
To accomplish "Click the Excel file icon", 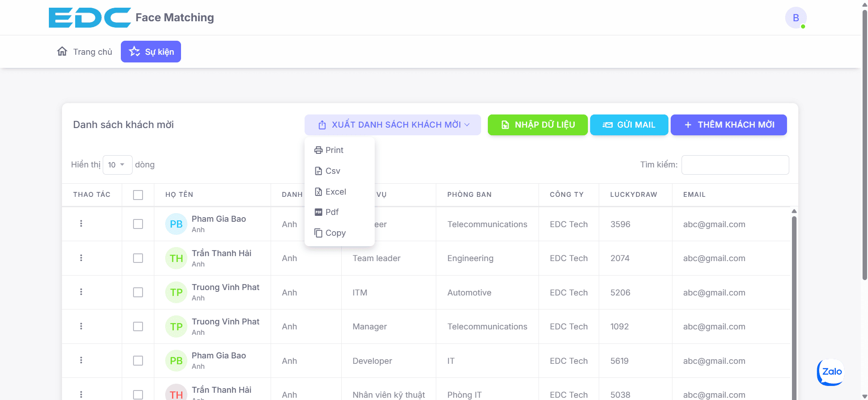I will [319, 192].
